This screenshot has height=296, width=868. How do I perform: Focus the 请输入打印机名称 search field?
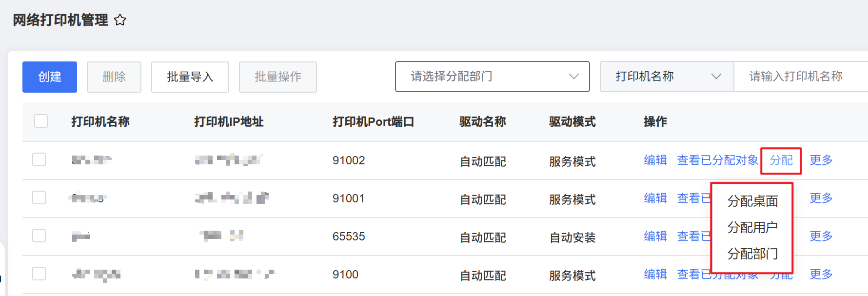click(x=800, y=77)
